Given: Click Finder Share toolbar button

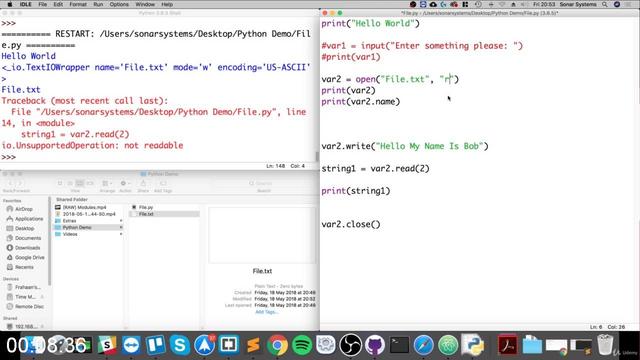Looking at the screenshot, I should click(143, 184).
